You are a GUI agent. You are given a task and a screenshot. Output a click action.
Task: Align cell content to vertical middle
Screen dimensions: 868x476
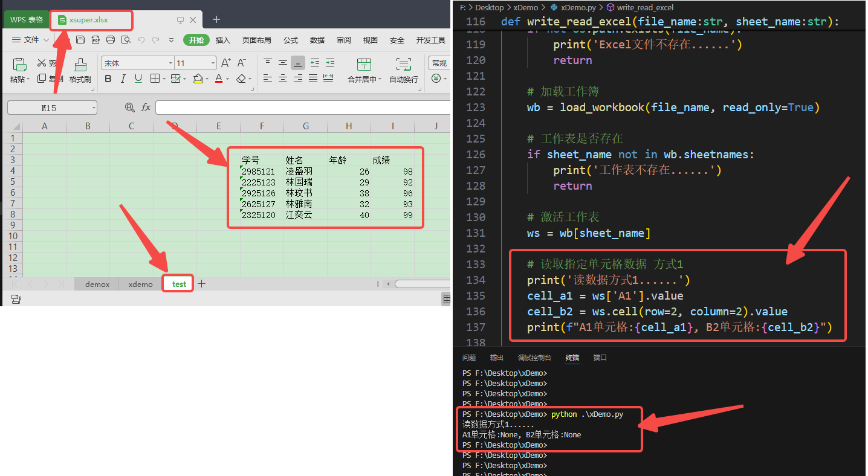282,63
